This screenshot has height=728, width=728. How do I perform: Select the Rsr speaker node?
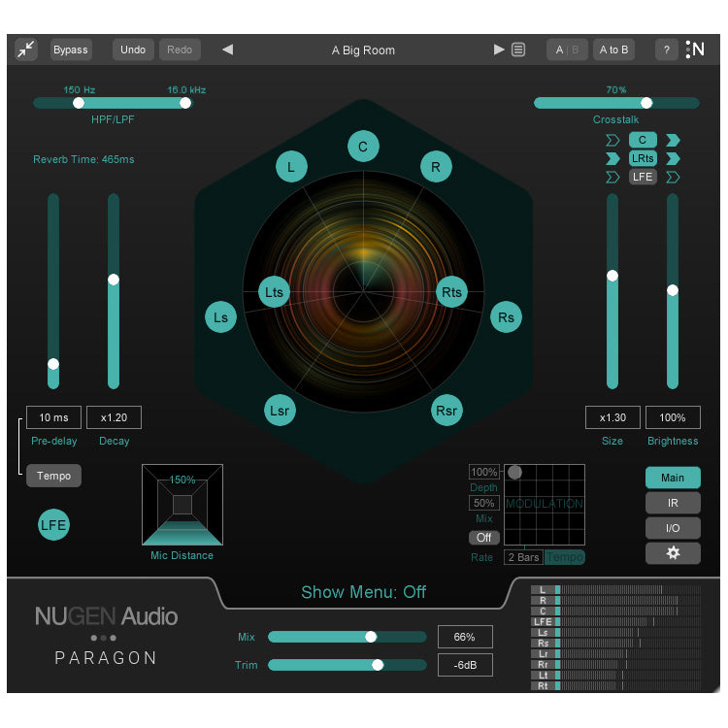click(x=447, y=411)
